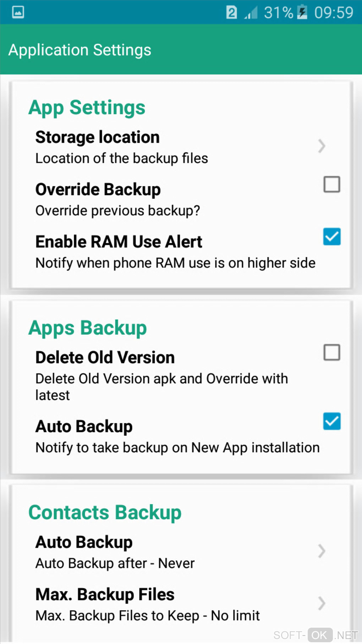Viewport: 362px width, 644px height.
Task: Disable Apps Backup Auto Backup checkbox
Action: tap(332, 421)
